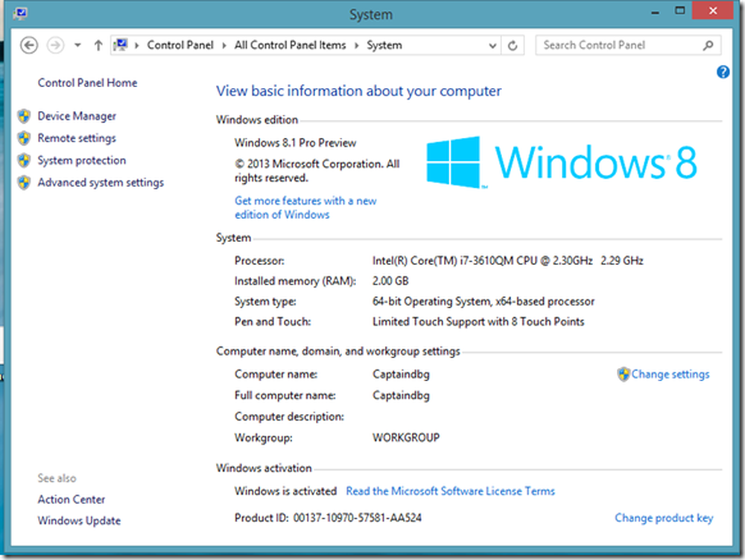Go up one level with the Up arrow
Screen dimensions: 745x560
click(x=98, y=45)
